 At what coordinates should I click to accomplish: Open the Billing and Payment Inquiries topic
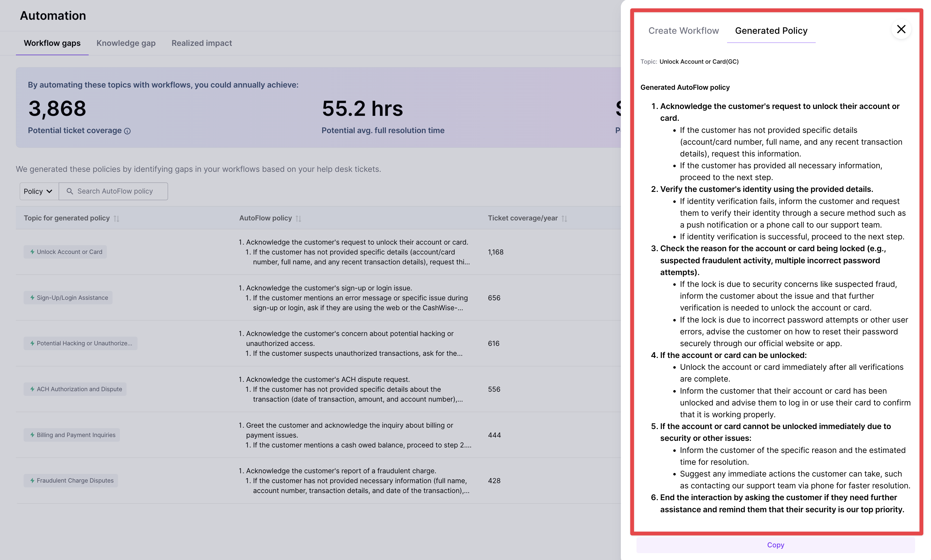[72, 435]
